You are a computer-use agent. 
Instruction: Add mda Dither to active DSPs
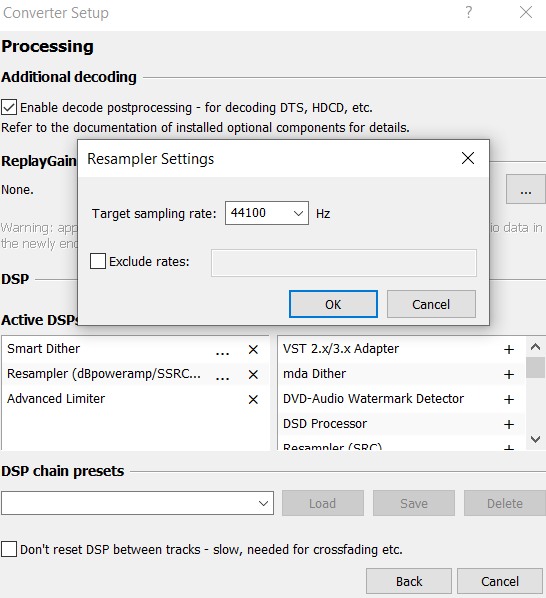point(509,375)
